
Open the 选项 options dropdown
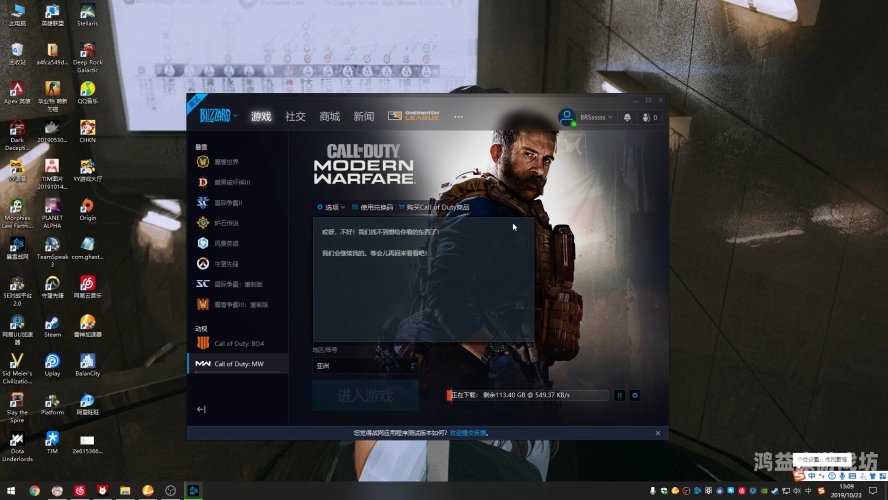(331, 208)
